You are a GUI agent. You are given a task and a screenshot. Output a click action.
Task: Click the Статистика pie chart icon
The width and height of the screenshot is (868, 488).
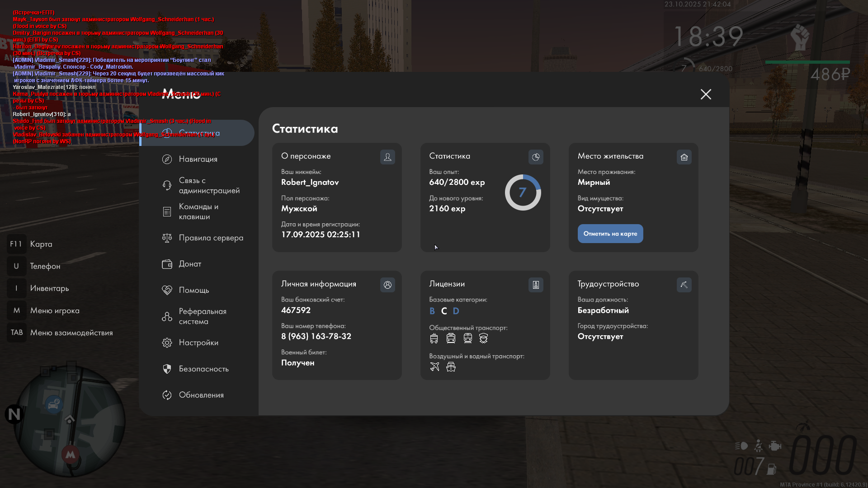(x=536, y=157)
